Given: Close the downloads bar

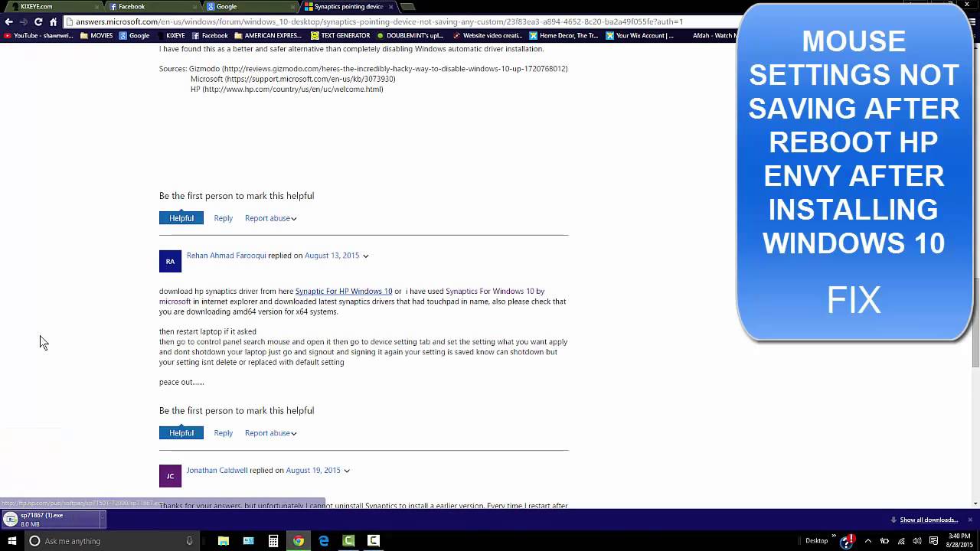Looking at the screenshot, I should [x=970, y=520].
